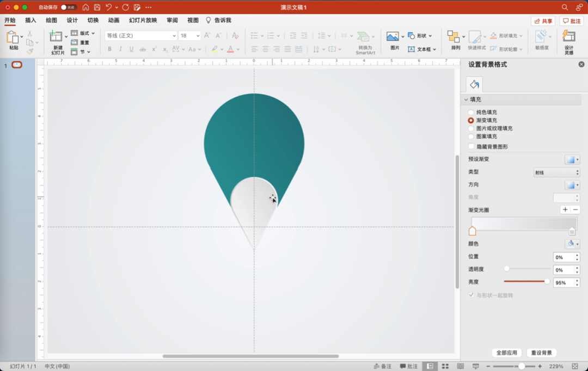The height and width of the screenshot is (371, 588).
Task: Select the solid fill radio option
Action: pyautogui.click(x=471, y=112)
